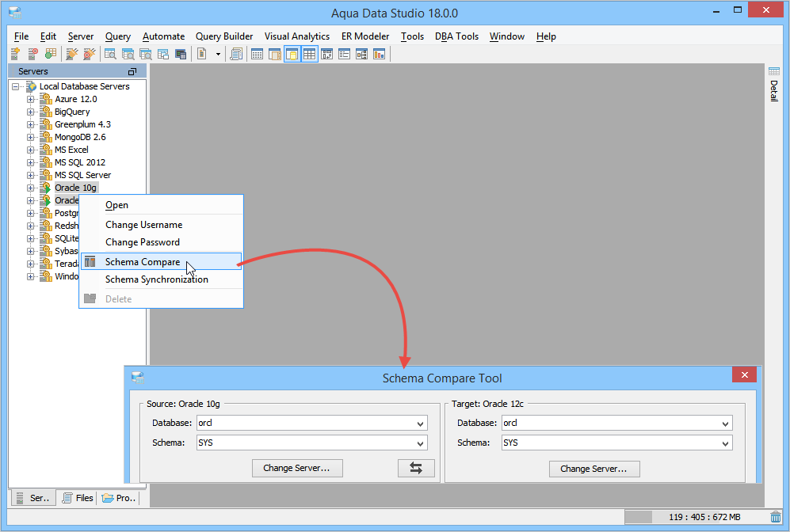Click Change Server button under Target Oracle 12c
Viewport: 790px width, 532px height.
point(594,469)
